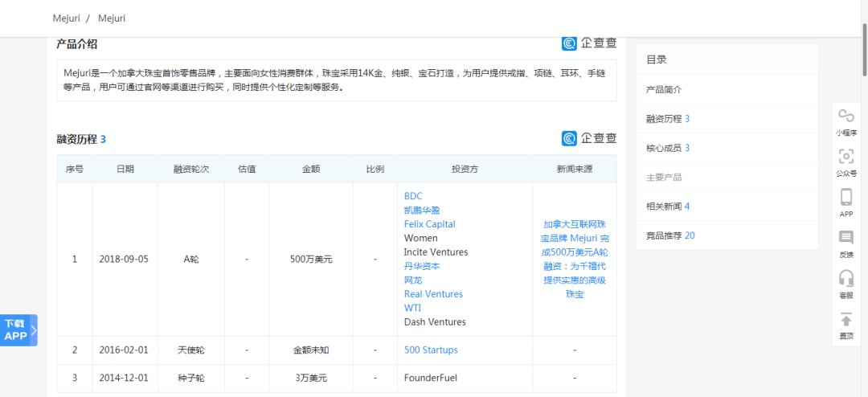Click the 天使轮 funding round cell
868x397 pixels.
point(191,350)
